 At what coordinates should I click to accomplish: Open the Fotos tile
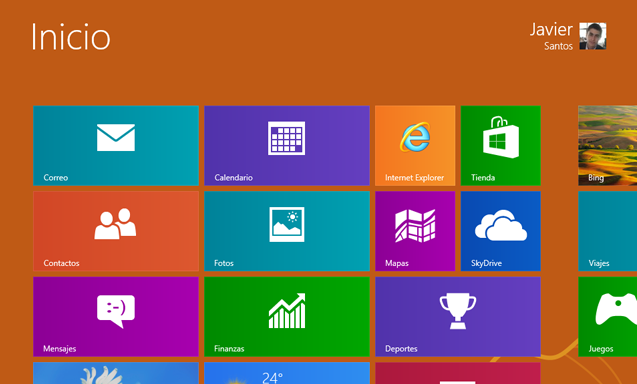pos(287,231)
